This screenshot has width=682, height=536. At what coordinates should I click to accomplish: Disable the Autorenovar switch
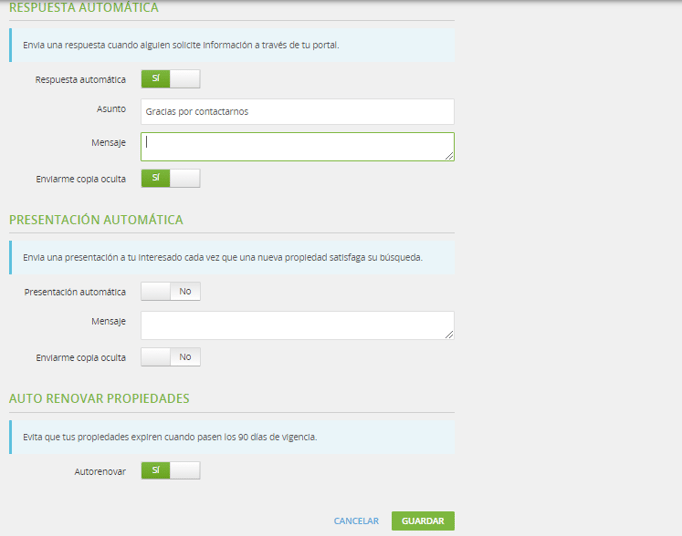click(170, 471)
